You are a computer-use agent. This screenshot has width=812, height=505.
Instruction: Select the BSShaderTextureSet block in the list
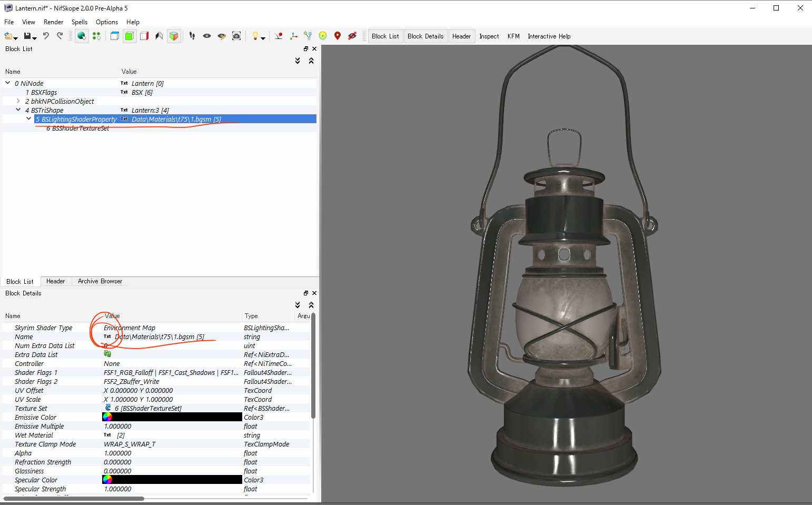(x=77, y=128)
